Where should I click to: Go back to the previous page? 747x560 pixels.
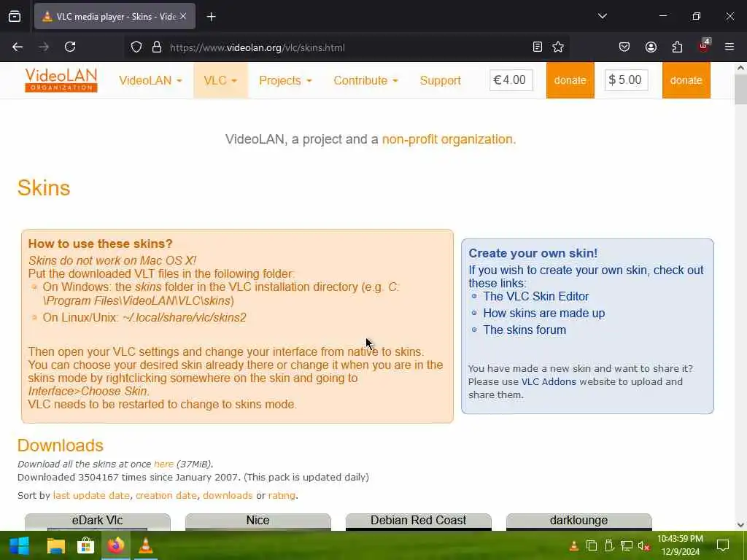pyautogui.click(x=18, y=47)
